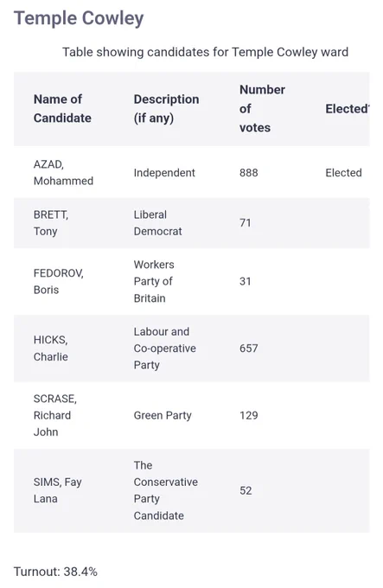Select the table caption for Temple Cowley ward
This screenshot has height=588, width=383.
click(x=205, y=52)
